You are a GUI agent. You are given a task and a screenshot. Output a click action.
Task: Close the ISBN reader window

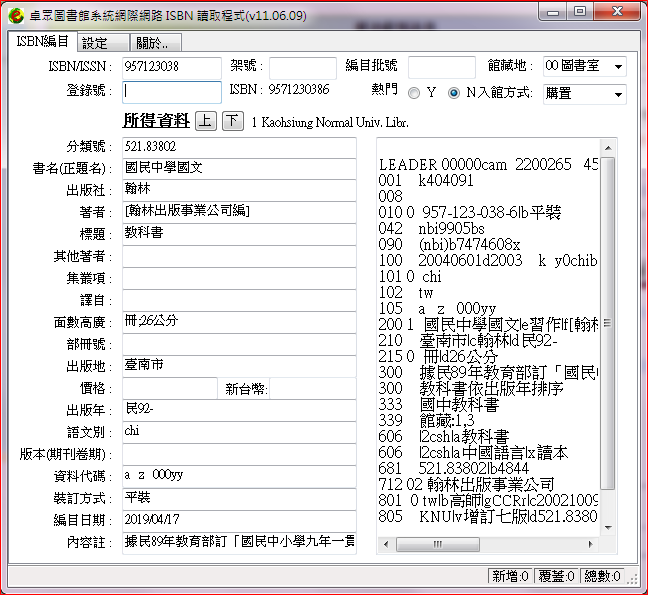click(617, 12)
